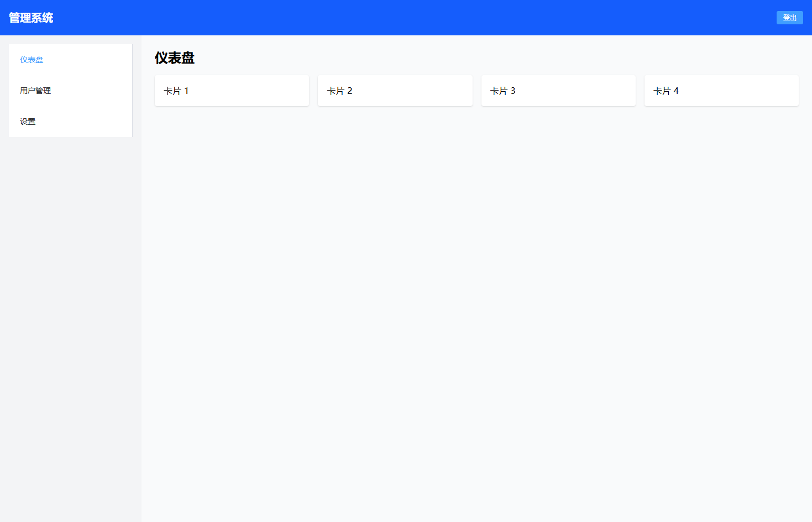Click the 管理系统 header title
Viewport: 812px width, 522px height.
[x=31, y=18]
